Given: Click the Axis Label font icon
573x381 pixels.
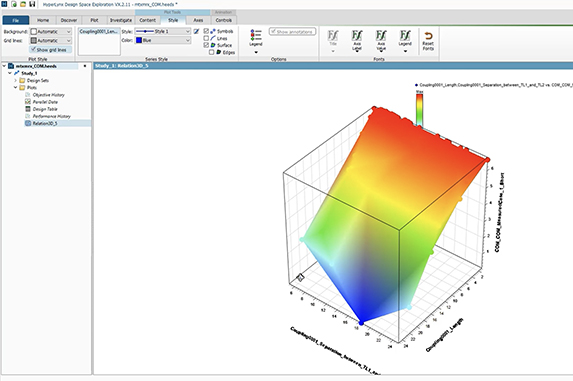Looking at the screenshot, I should pos(357,35).
